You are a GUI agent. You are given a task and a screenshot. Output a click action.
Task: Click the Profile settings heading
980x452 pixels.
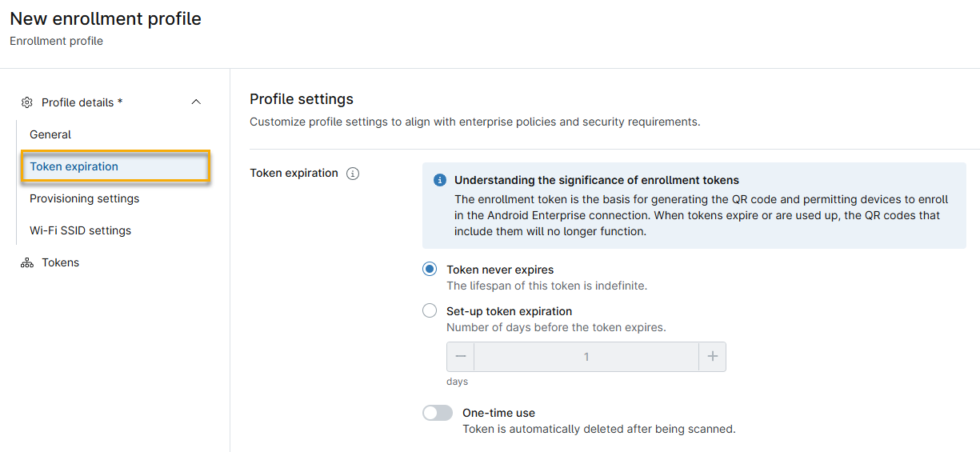[x=302, y=99]
